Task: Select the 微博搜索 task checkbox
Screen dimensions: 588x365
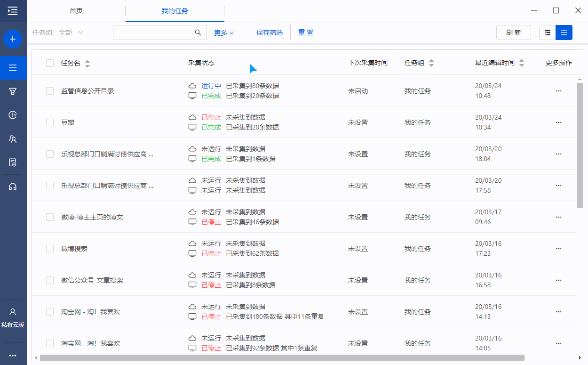Action: pos(50,249)
